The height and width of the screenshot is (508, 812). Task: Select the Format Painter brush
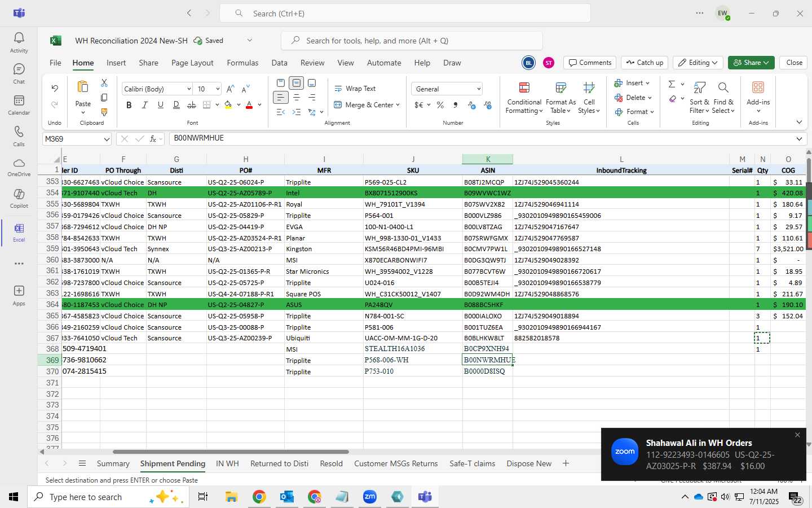pyautogui.click(x=104, y=112)
